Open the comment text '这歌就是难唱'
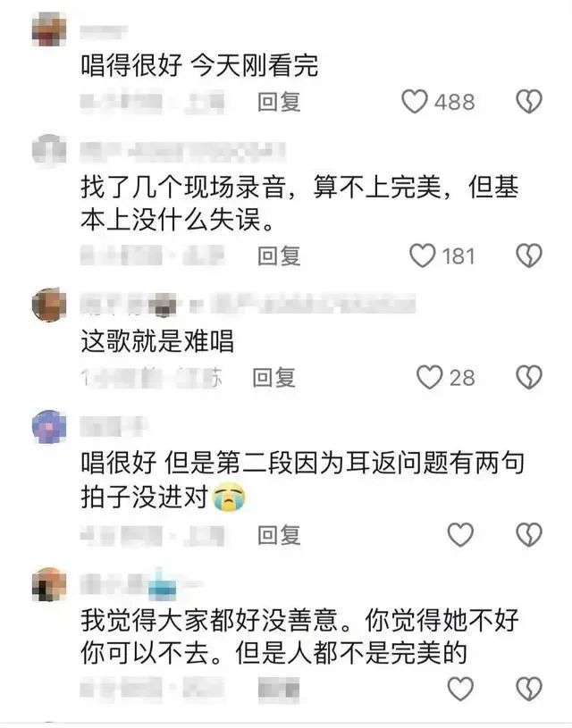 [x=157, y=341]
